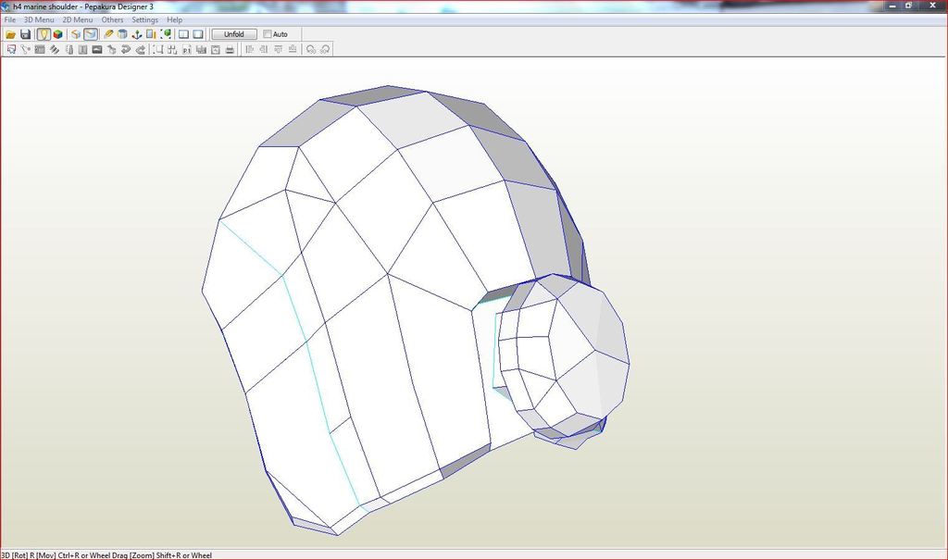
Task: Click the dark image rectangle icon
Action: (96, 50)
